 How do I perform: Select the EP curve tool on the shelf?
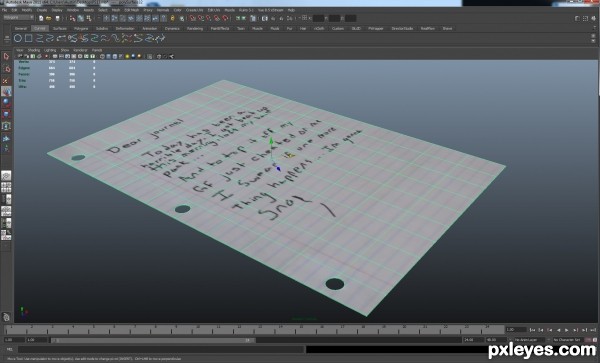(x=39, y=38)
